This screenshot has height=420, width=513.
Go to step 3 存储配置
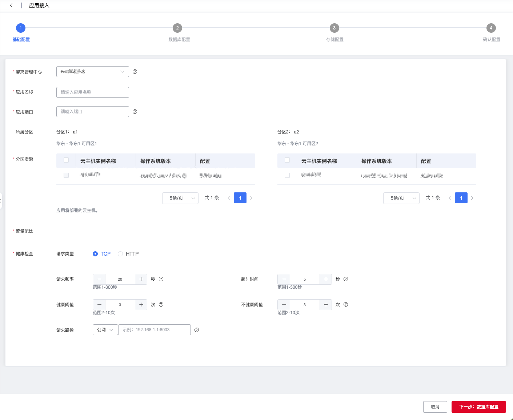(x=334, y=28)
